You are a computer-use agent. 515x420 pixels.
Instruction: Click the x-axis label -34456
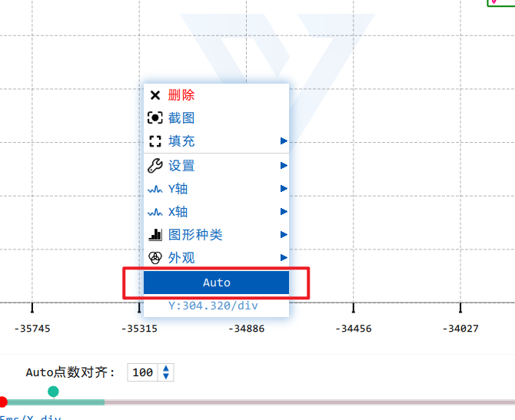pos(354,329)
